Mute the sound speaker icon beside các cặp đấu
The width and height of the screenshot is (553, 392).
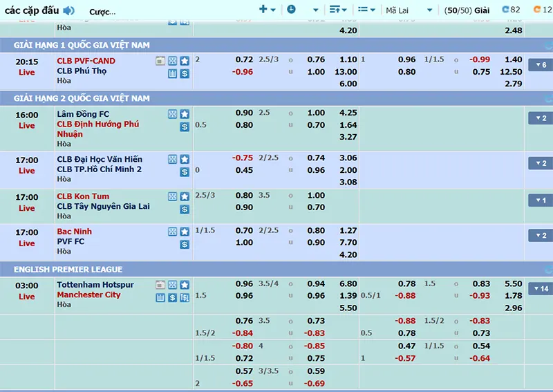(x=68, y=10)
